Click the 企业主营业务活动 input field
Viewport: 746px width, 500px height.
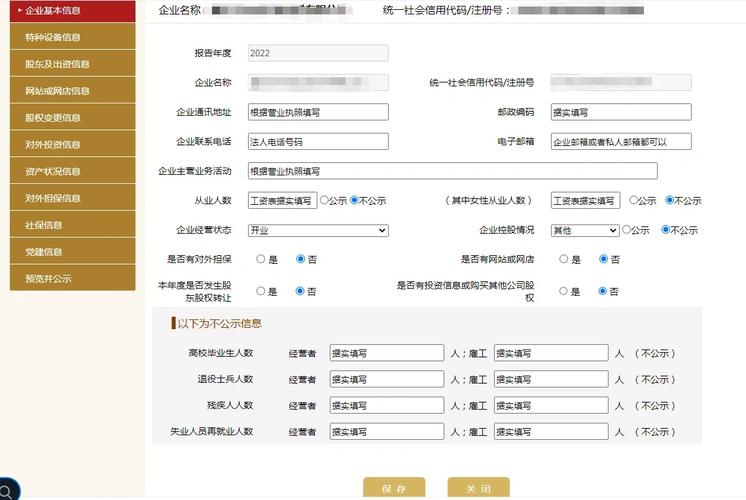click(452, 171)
